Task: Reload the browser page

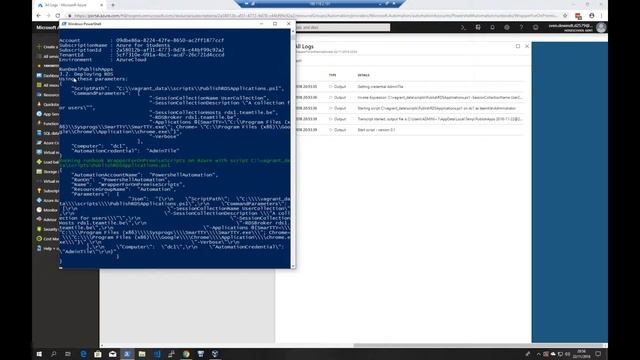Action: coord(58,16)
